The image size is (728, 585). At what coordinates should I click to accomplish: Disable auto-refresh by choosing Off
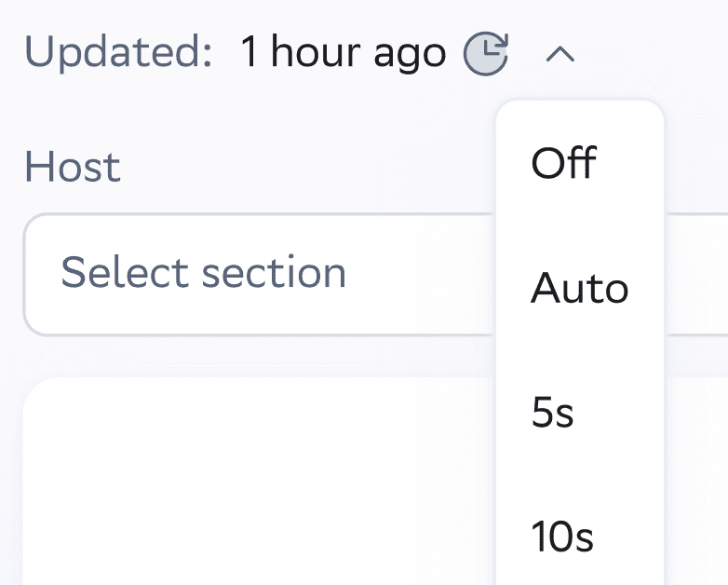point(563,164)
